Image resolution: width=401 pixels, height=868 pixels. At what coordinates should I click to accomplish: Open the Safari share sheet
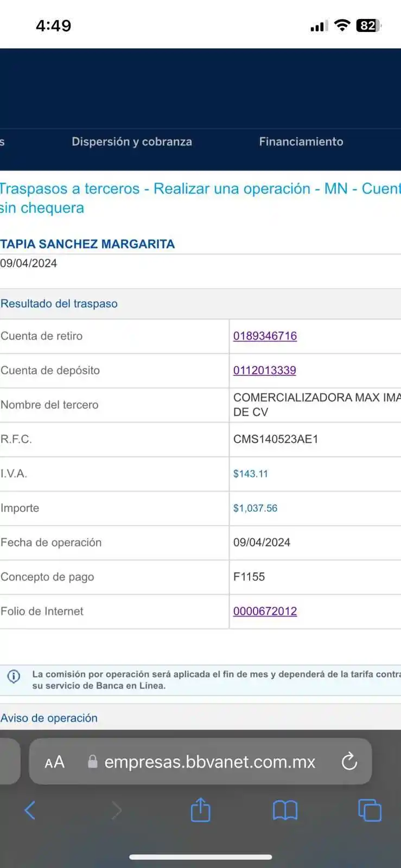(200, 810)
